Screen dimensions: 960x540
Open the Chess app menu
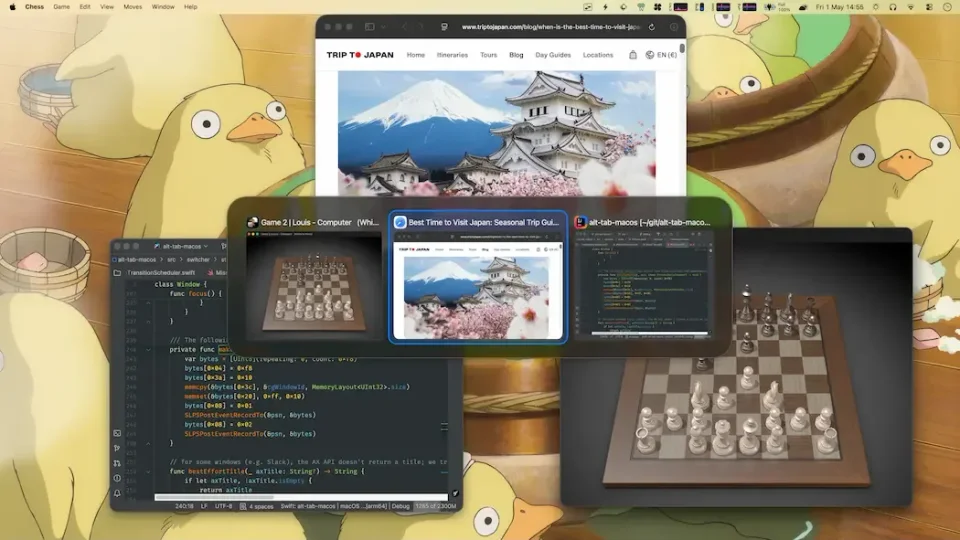(34, 7)
